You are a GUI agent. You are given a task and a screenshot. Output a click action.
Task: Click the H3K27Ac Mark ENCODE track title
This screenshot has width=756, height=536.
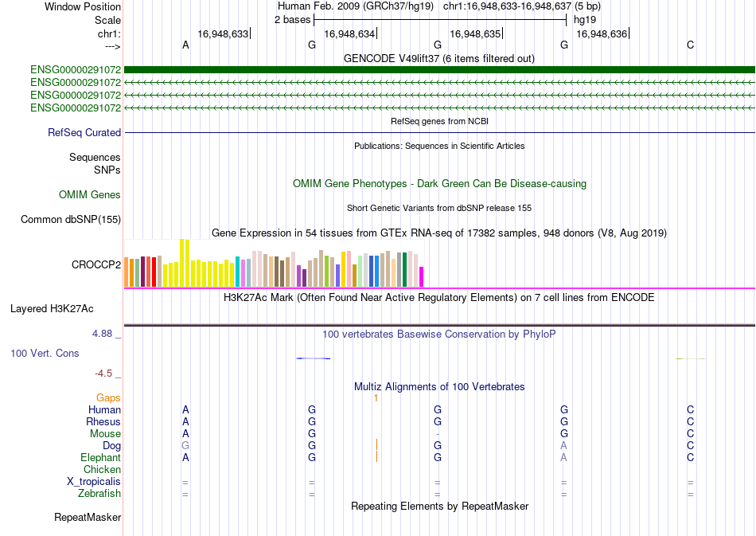pos(439,297)
